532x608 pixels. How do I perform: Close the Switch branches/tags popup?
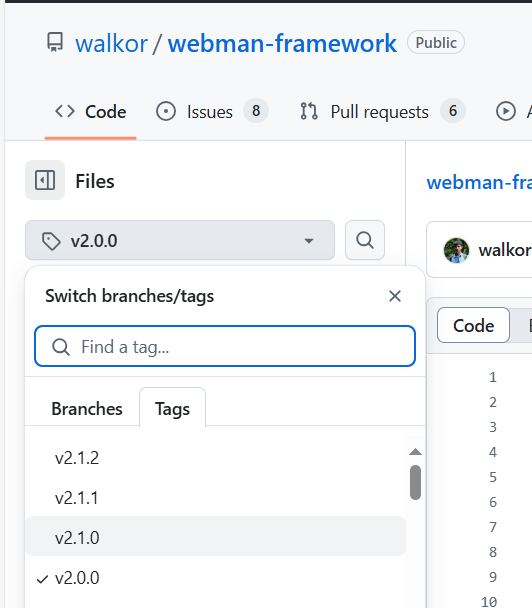click(x=395, y=296)
